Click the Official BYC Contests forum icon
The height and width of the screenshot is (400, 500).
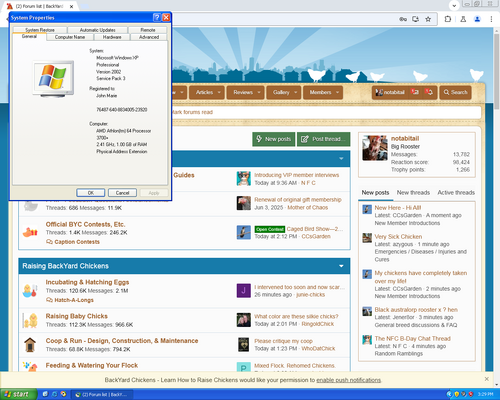pos(30,232)
